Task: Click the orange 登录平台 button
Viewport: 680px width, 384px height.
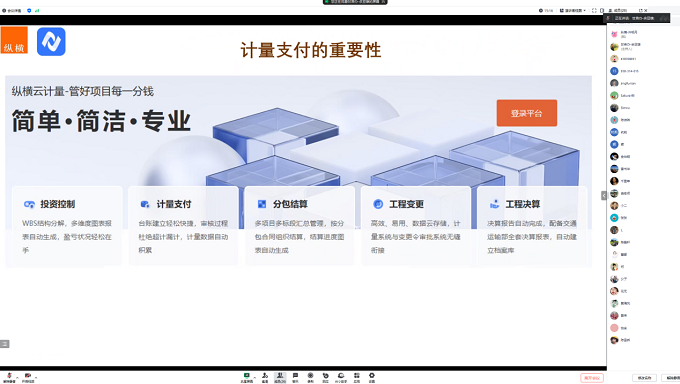Action: (526, 113)
